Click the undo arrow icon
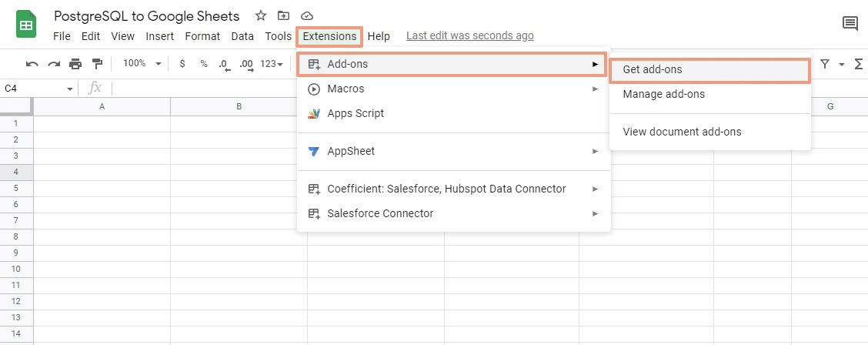 [32, 64]
